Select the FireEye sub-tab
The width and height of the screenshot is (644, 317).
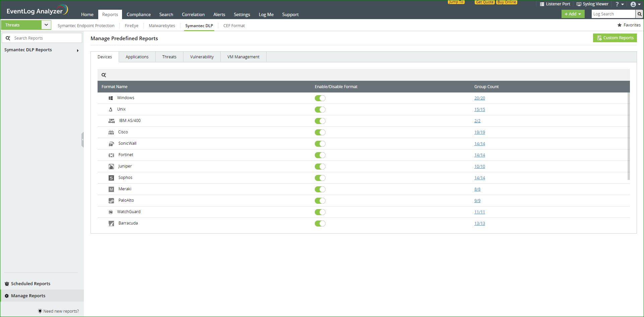(x=131, y=26)
